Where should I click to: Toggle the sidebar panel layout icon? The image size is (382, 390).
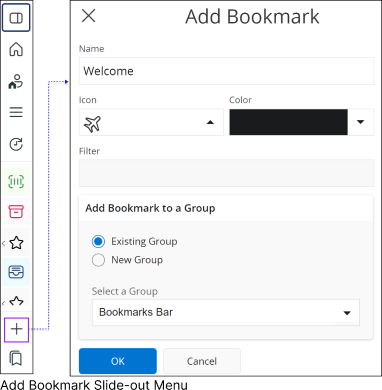click(16, 18)
